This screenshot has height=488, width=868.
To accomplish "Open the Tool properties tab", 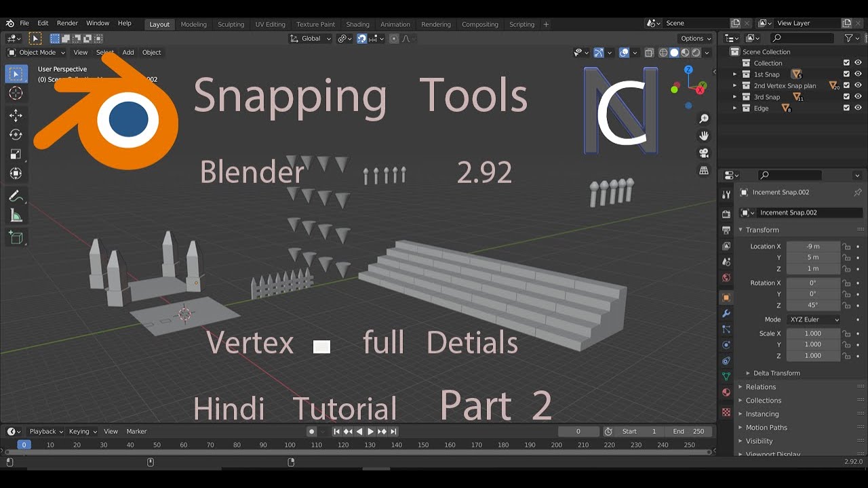I will pyautogui.click(x=726, y=195).
